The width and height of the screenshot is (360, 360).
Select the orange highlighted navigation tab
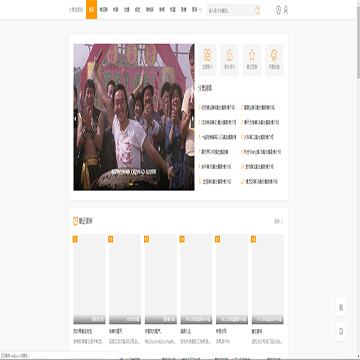pos(91,10)
